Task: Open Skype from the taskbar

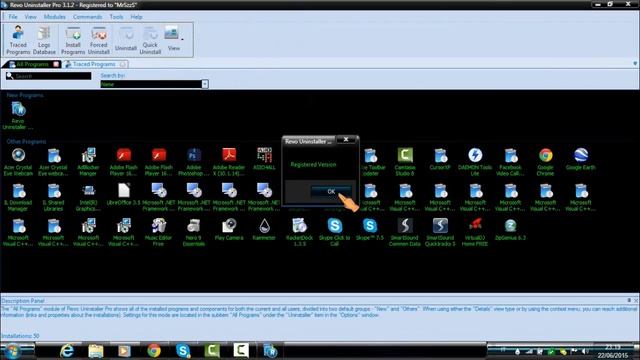Action: point(183,351)
